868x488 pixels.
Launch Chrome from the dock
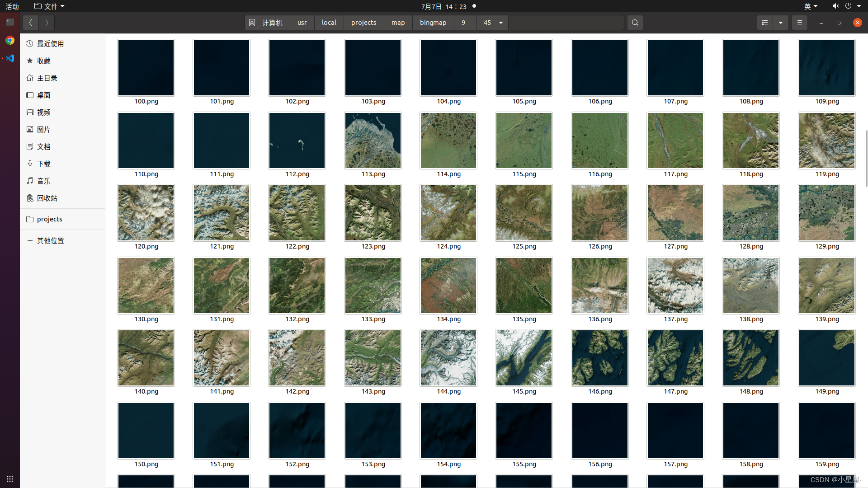click(x=10, y=41)
